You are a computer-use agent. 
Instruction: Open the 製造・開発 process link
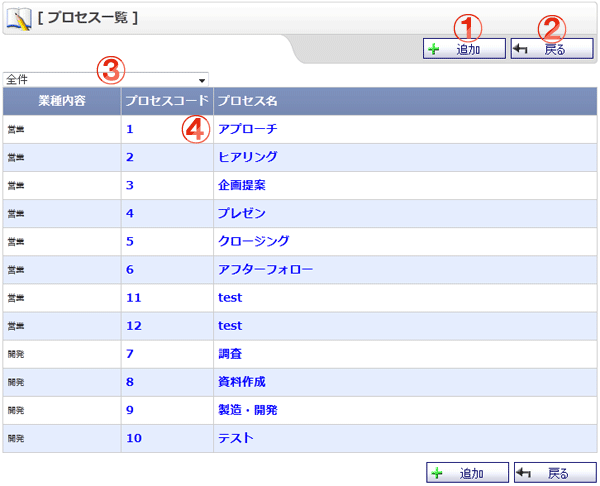click(x=248, y=410)
